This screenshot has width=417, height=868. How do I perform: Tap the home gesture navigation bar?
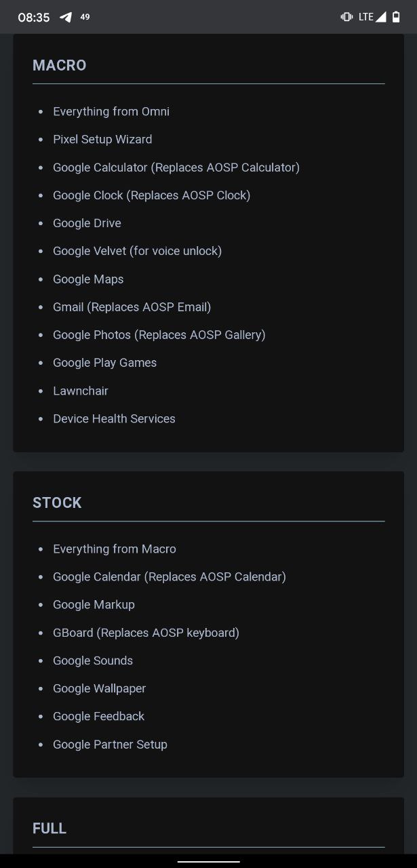click(208, 861)
